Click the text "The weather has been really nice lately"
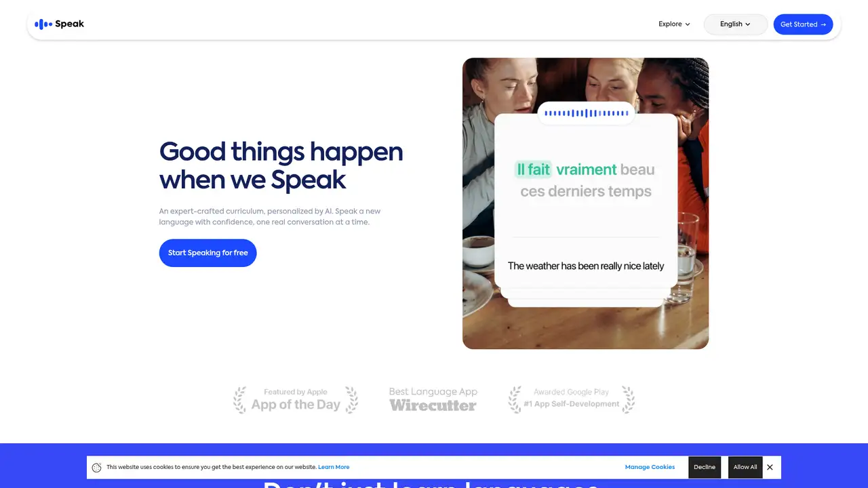Screen dimensions: 868x488 [586, 266]
